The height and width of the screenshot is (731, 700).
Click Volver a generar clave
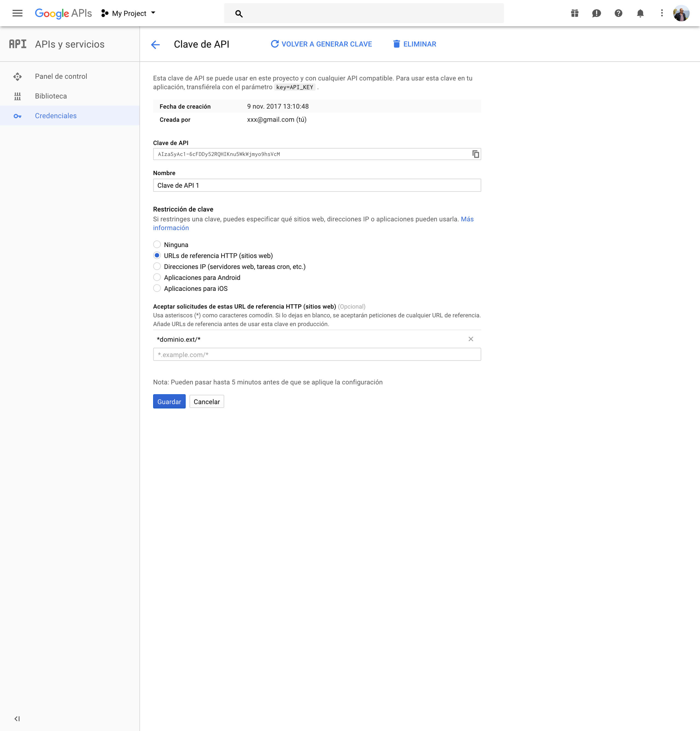click(x=321, y=44)
